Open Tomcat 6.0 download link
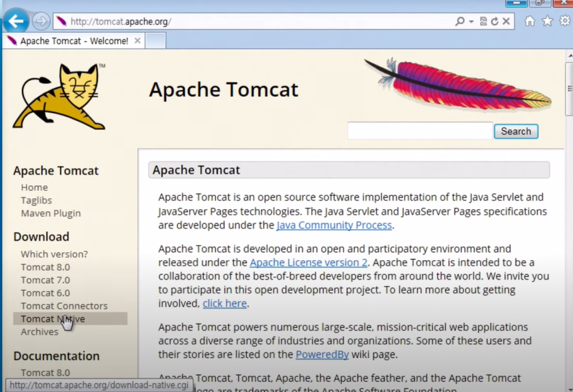 point(45,293)
